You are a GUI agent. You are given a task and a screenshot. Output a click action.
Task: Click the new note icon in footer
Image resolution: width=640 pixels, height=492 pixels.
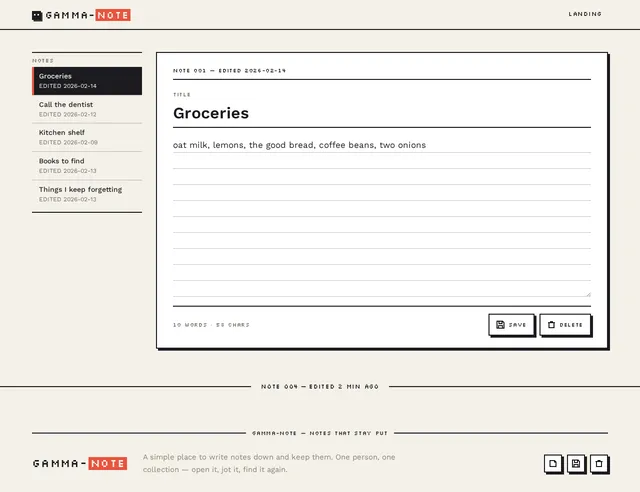[x=553, y=463]
